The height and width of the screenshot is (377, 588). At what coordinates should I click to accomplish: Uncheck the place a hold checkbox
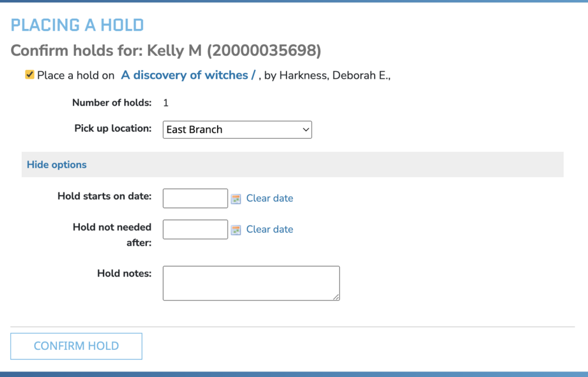click(x=29, y=74)
